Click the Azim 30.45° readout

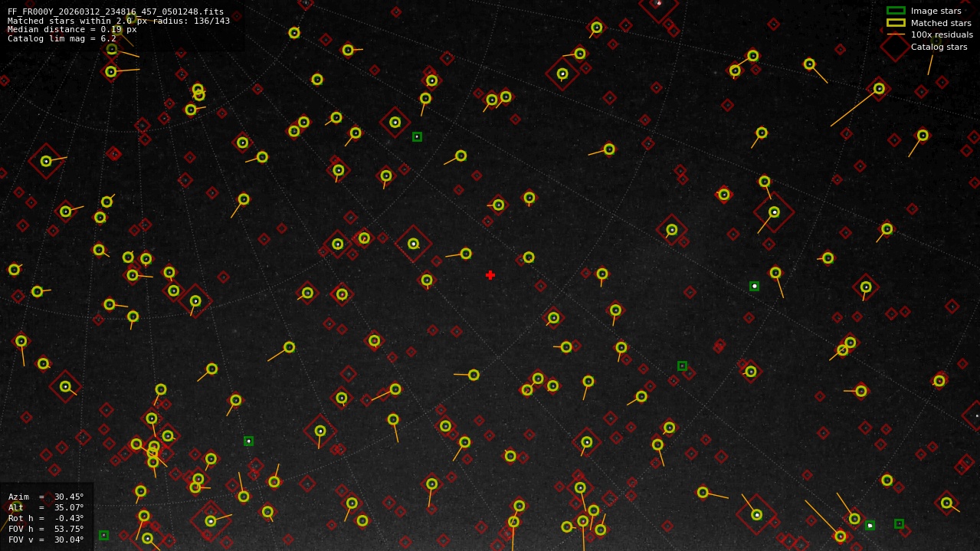pos(46,497)
